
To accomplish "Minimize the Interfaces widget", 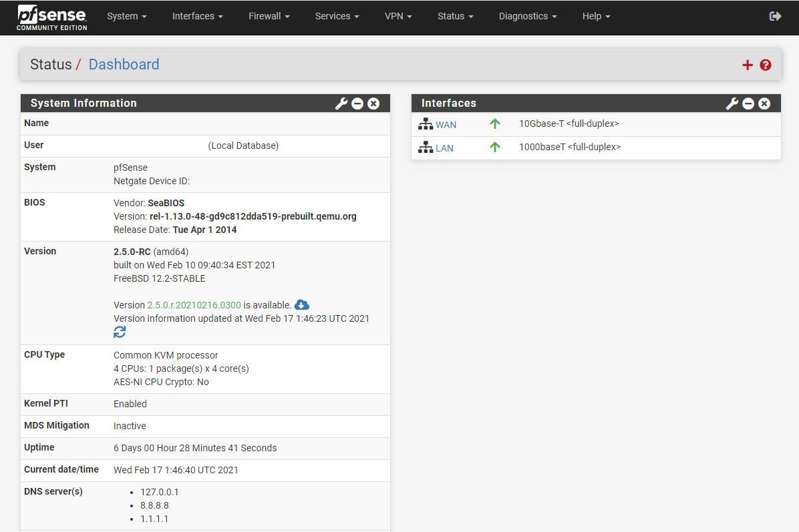I will tap(748, 103).
